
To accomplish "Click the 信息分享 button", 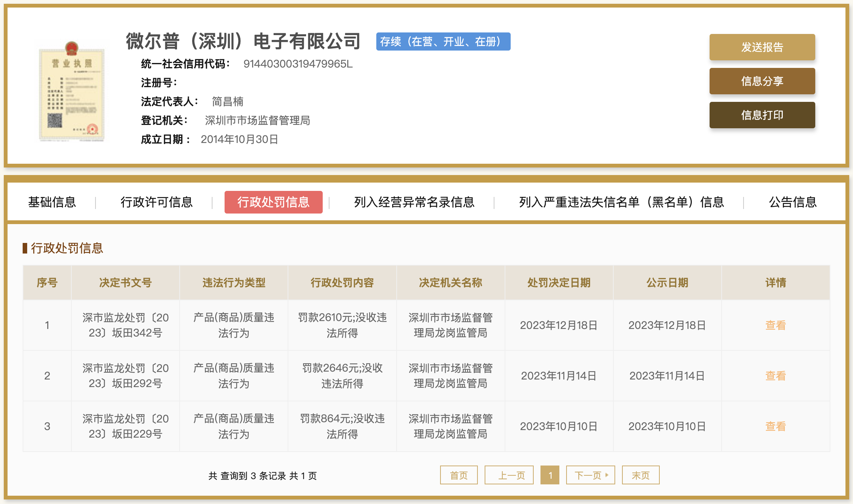I will coord(762,81).
